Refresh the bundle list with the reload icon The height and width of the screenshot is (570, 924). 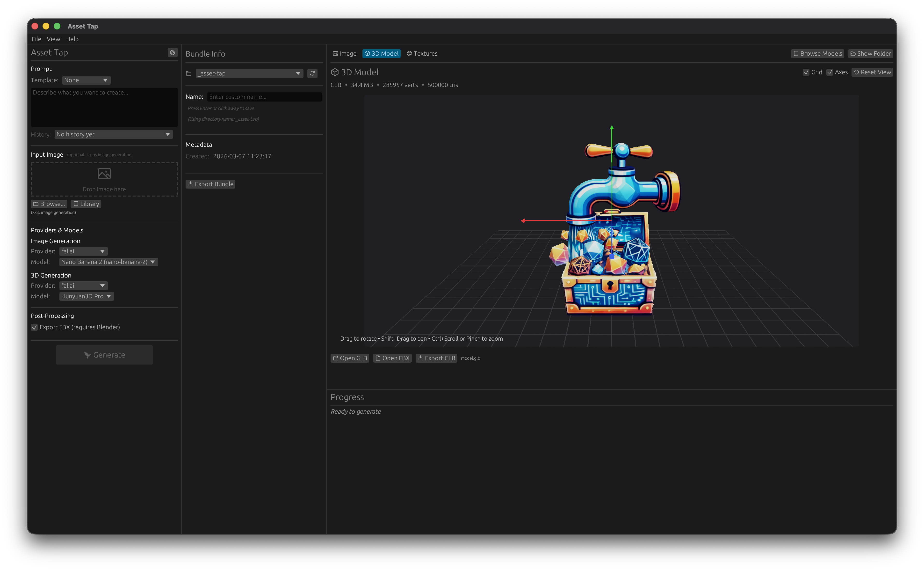(312, 73)
